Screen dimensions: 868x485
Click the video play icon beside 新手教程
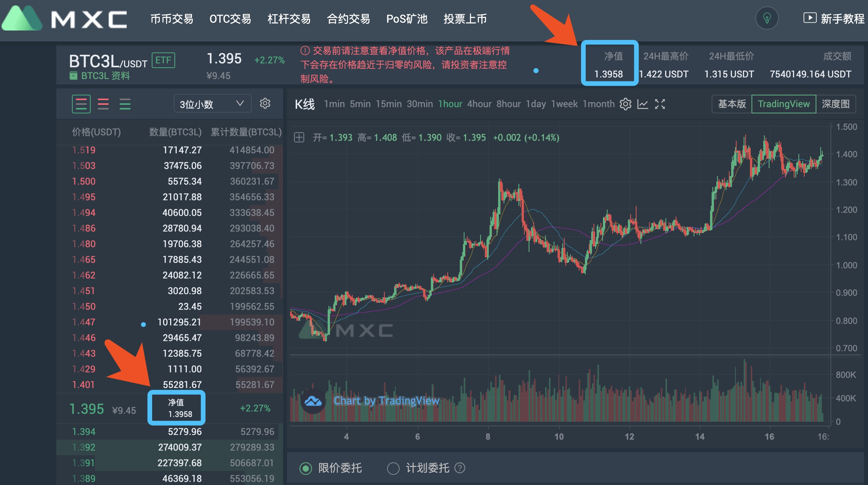point(810,18)
